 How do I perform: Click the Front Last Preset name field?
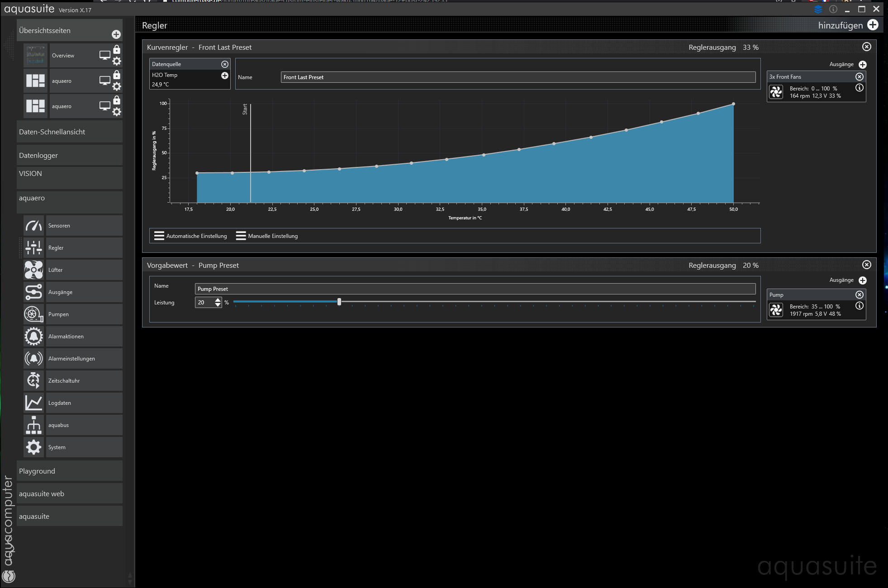[518, 77]
